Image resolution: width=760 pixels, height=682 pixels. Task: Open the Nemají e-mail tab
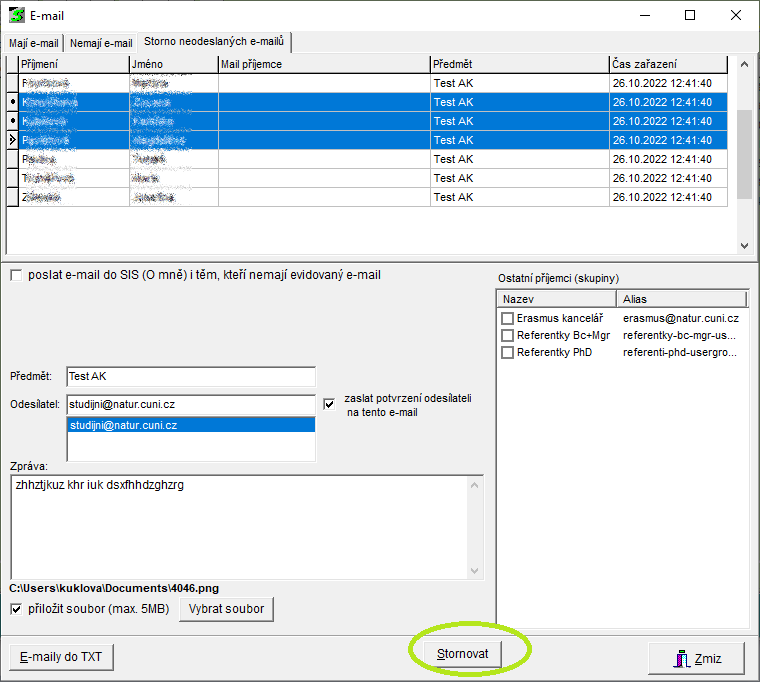[101, 43]
